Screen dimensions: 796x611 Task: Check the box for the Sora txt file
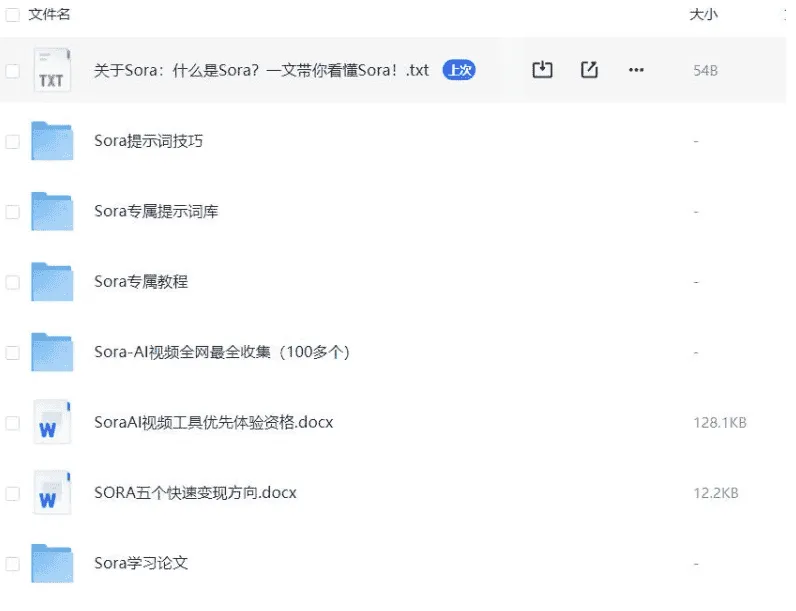tap(13, 71)
